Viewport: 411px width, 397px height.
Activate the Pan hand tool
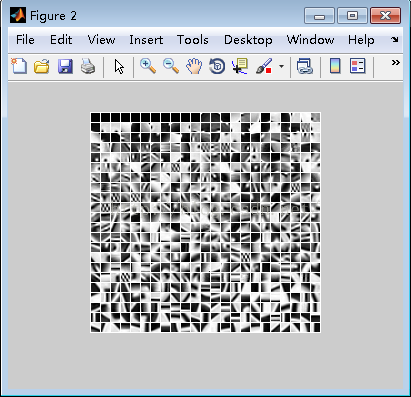tap(194, 66)
